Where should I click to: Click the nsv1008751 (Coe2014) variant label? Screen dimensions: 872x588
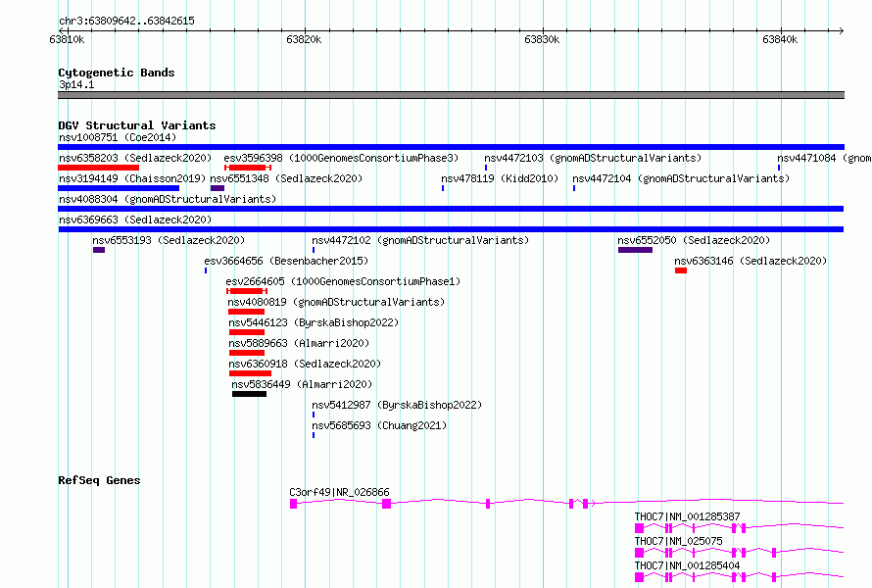[x=118, y=137]
